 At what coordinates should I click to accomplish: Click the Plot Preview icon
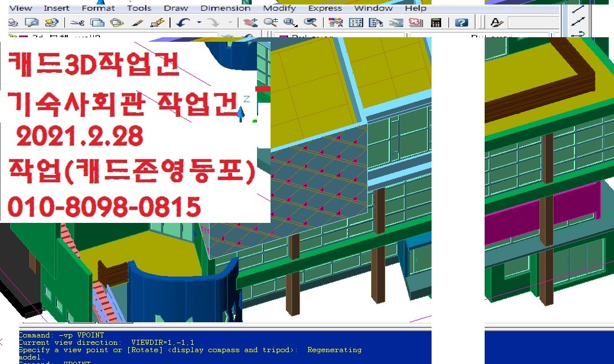32,23
